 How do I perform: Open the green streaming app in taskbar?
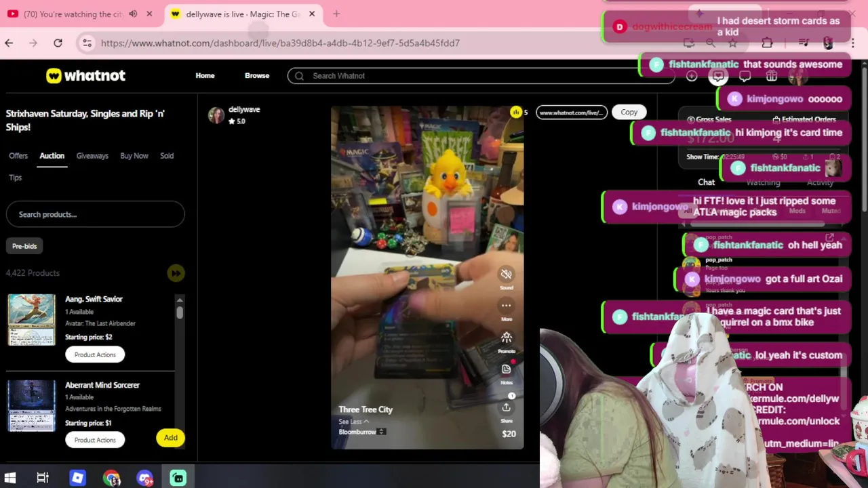pos(178,478)
